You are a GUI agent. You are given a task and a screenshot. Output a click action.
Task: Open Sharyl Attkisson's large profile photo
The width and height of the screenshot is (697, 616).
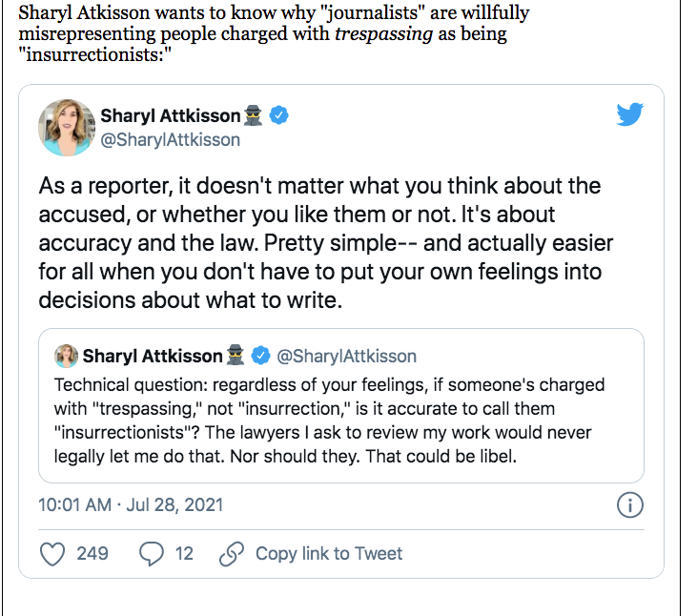67,127
